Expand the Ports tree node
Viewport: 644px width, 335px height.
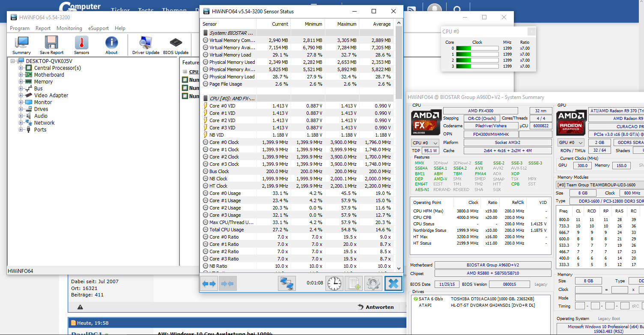pos(21,129)
